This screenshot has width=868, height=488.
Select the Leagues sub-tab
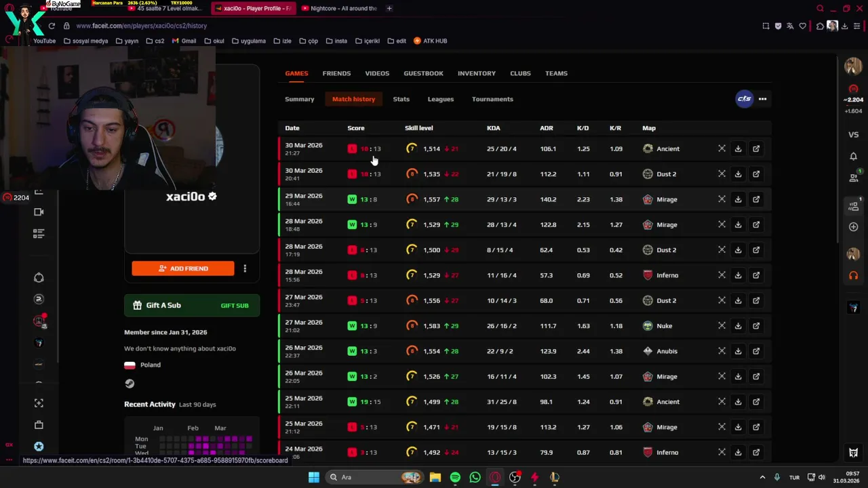441,99
